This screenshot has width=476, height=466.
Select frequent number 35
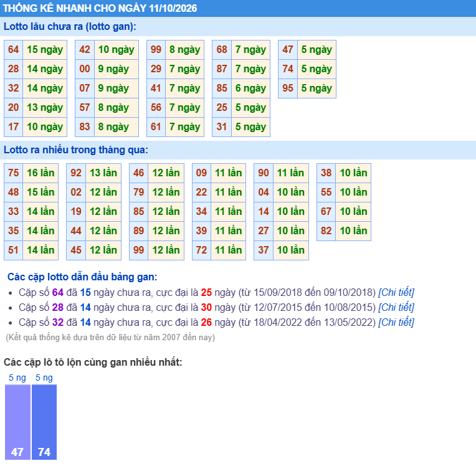pyautogui.click(x=13, y=231)
